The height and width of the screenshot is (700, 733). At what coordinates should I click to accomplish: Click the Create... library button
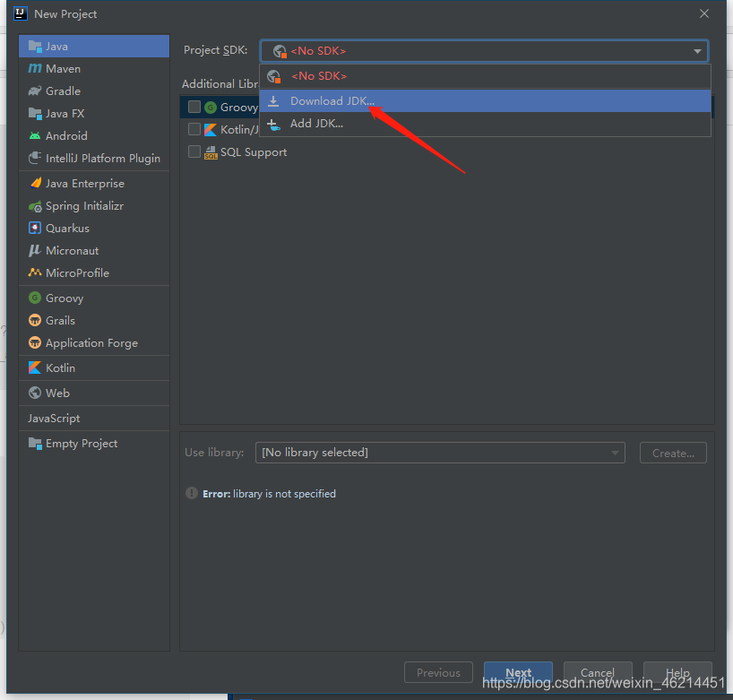tap(673, 453)
